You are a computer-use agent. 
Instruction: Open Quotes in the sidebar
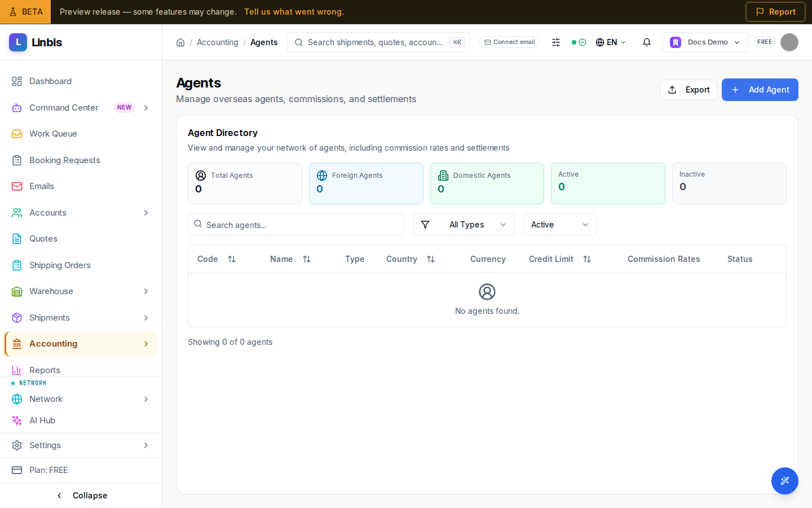coord(81,239)
